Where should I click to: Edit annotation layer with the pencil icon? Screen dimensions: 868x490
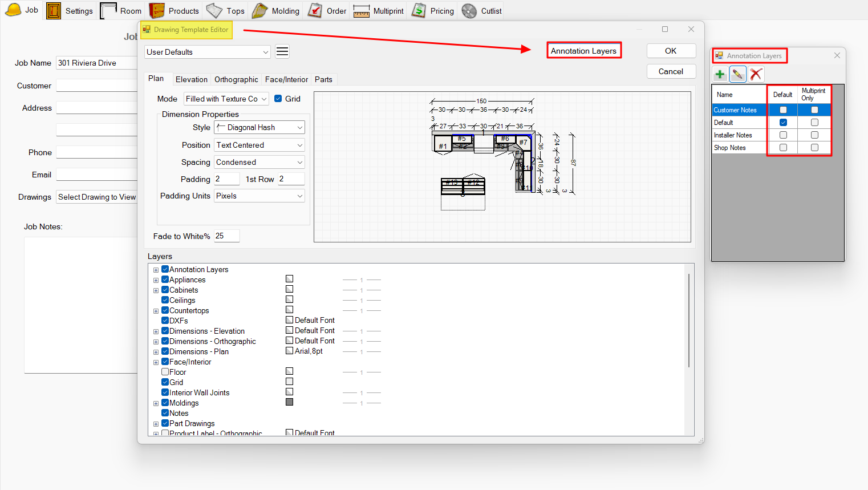pos(738,74)
